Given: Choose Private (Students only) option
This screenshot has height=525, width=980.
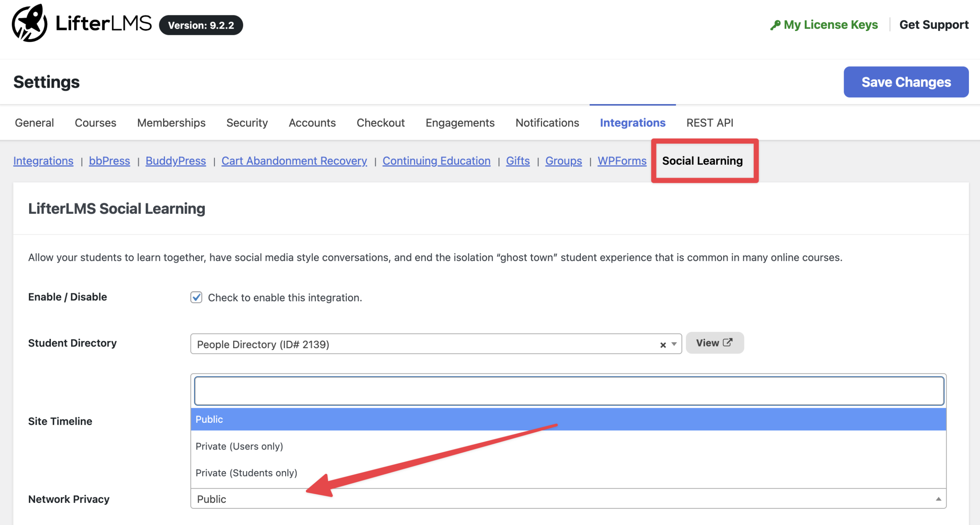Looking at the screenshot, I should 246,473.
